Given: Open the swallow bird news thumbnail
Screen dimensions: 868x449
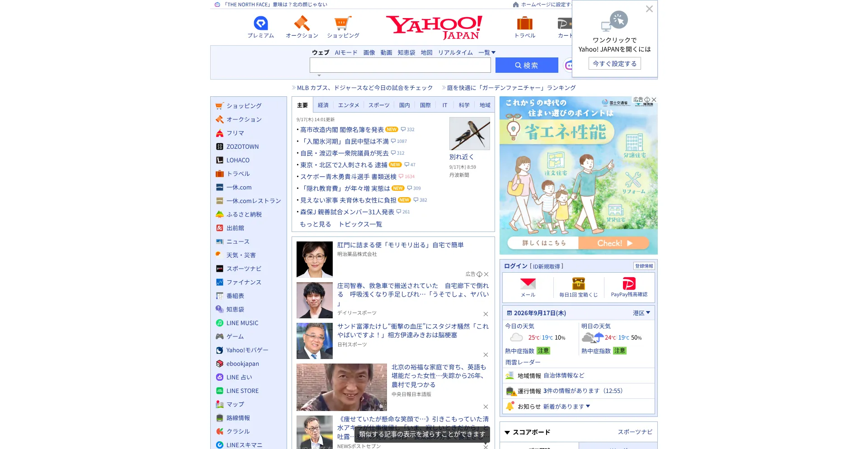Looking at the screenshot, I should (470, 134).
